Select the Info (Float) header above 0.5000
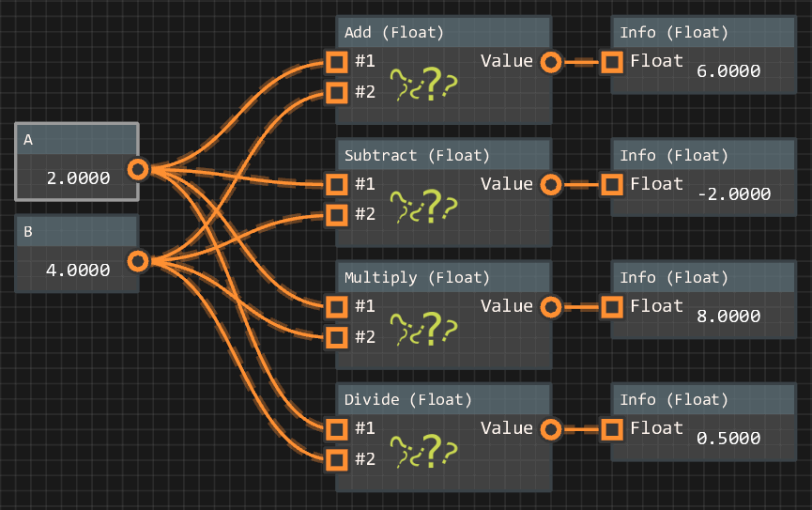The width and height of the screenshot is (812, 510). [x=703, y=399]
